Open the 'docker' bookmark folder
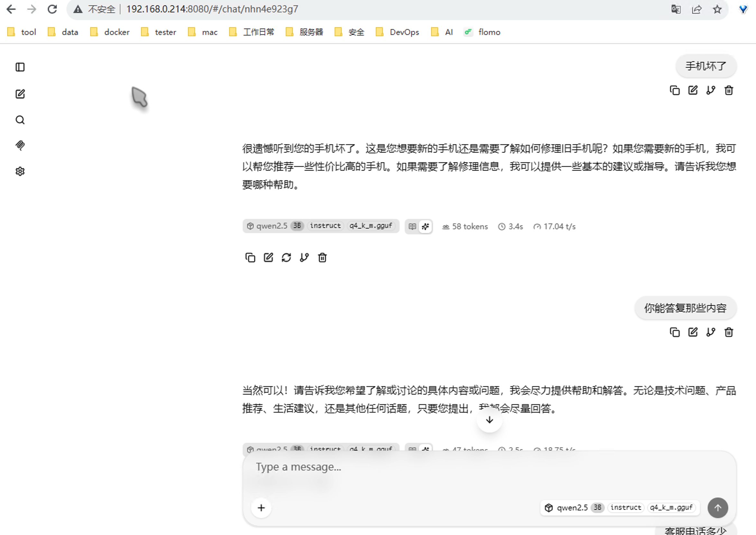Screen dimensions: 756x535 (110, 32)
